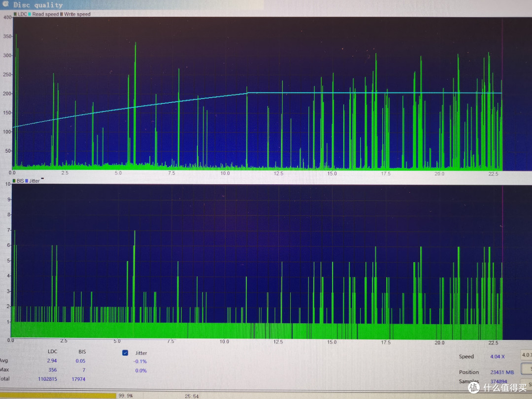
Task: Click the yellow scan progress bar
Action: pyautogui.click(x=58, y=396)
